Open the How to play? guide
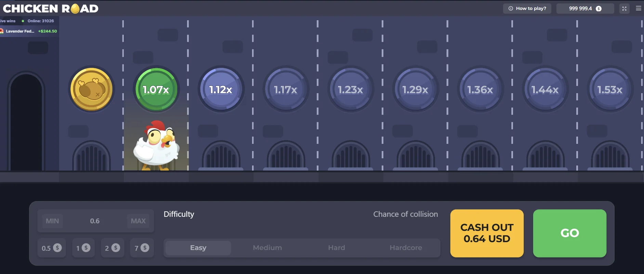Image resolution: width=644 pixels, height=274 pixels. coord(527,9)
